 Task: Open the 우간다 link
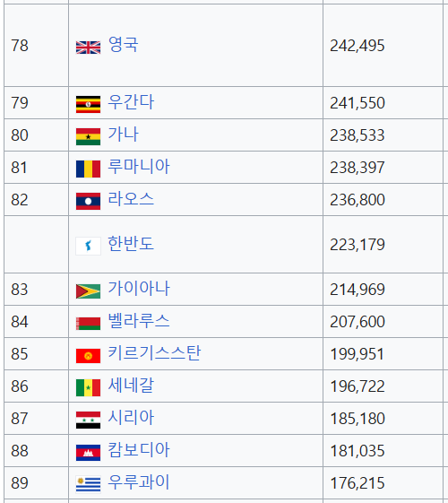click(x=131, y=102)
